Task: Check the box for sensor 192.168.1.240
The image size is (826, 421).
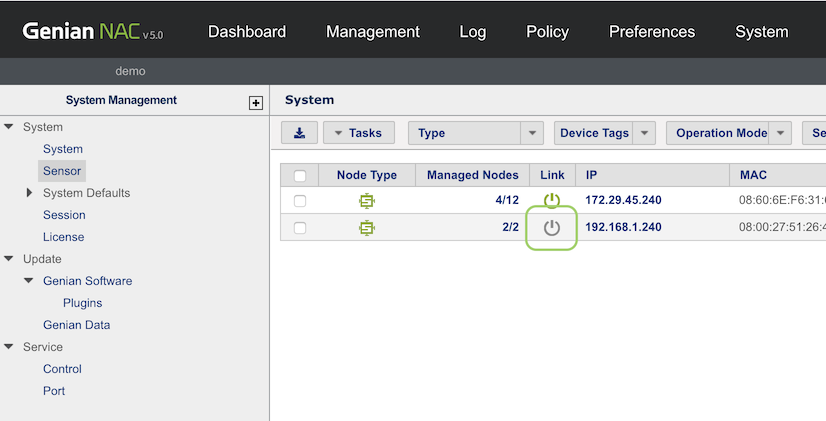Action: point(300,228)
